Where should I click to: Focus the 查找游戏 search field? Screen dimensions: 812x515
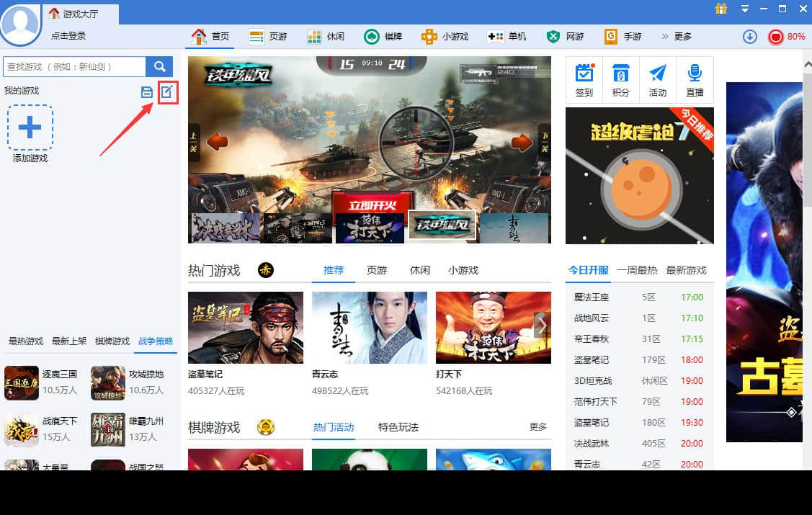75,67
